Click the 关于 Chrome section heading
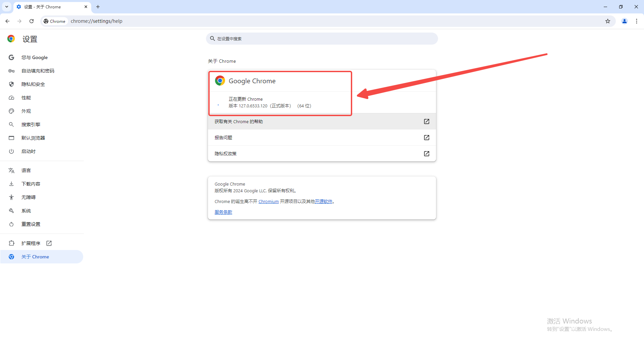 [x=222, y=61]
